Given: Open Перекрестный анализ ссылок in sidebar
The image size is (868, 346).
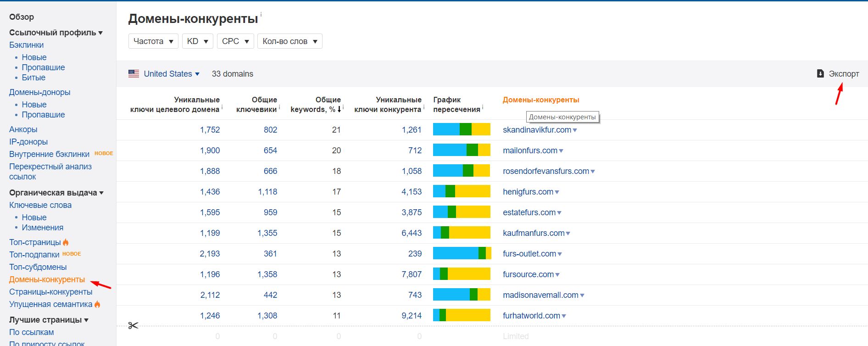Looking at the screenshot, I should click(50, 172).
